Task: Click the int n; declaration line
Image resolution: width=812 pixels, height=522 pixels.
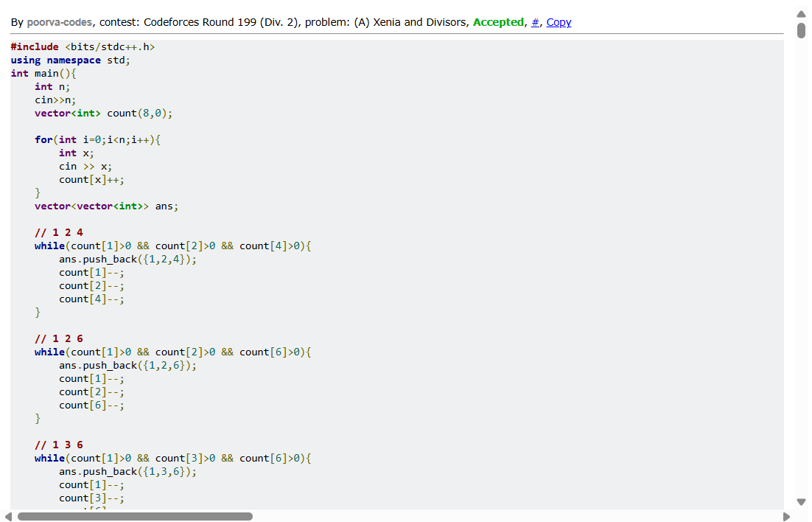Action: click(52, 86)
